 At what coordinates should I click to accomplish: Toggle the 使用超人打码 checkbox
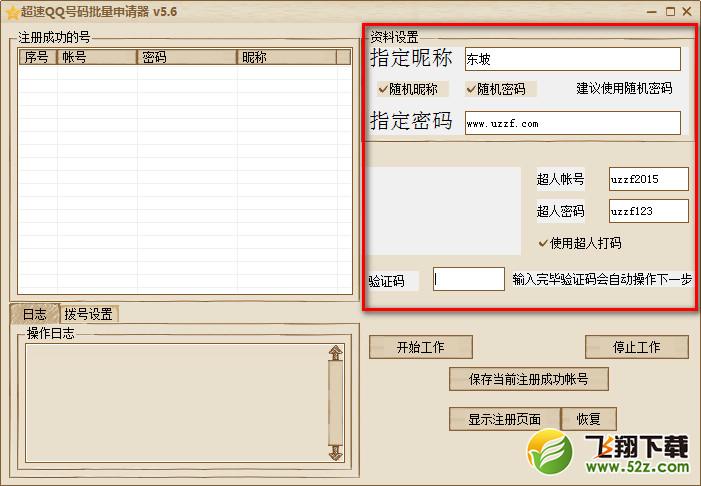pos(580,243)
